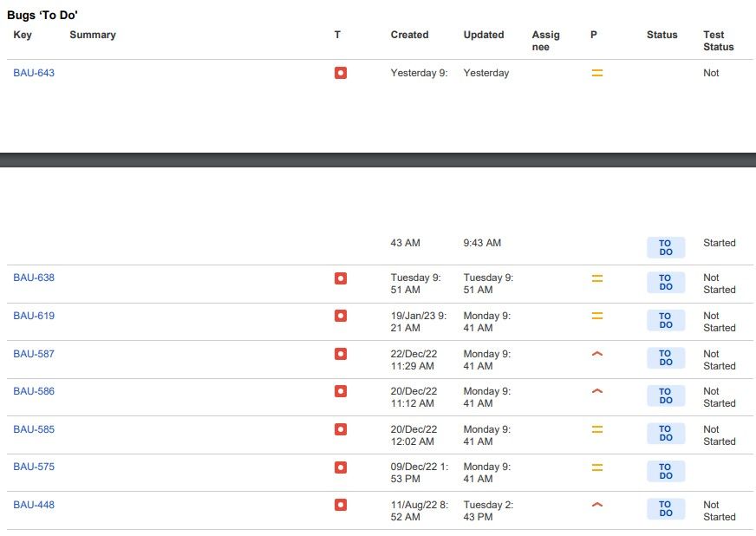Open issue BAU-643 link
The image size is (756, 536).
34,73
